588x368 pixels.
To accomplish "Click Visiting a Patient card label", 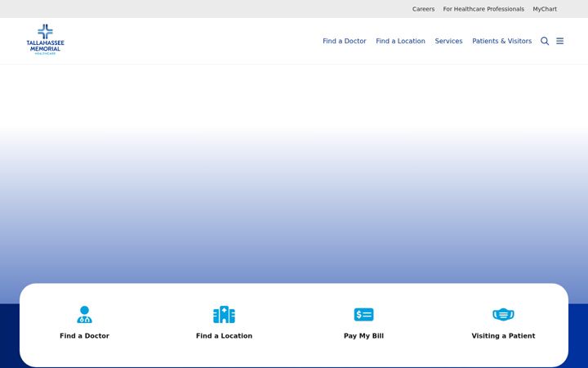I will [x=503, y=336].
